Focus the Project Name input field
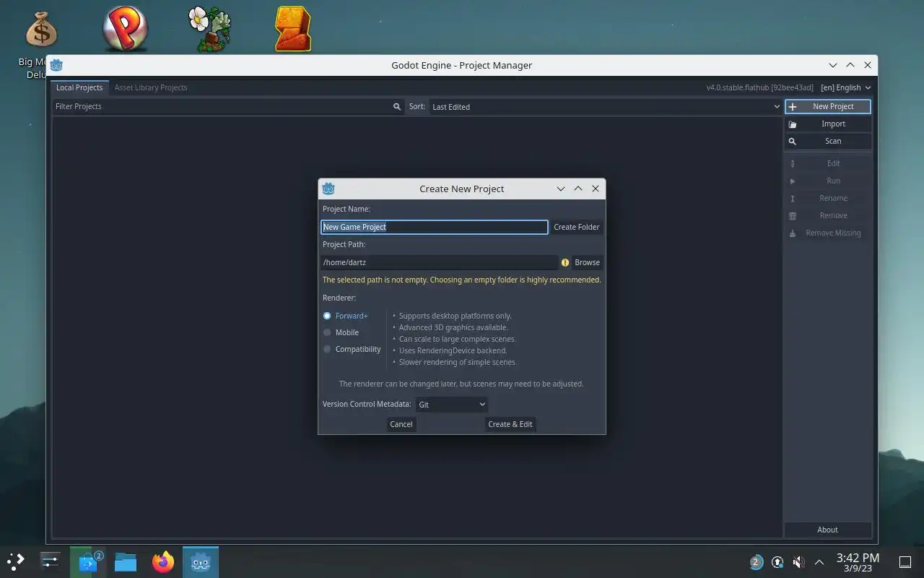Viewport: 924px width, 578px height. [x=435, y=227]
